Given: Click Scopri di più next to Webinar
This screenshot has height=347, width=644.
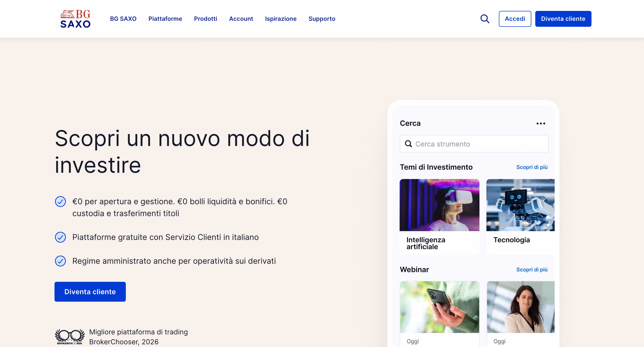Looking at the screenshot, I should (x=532, y=269).
